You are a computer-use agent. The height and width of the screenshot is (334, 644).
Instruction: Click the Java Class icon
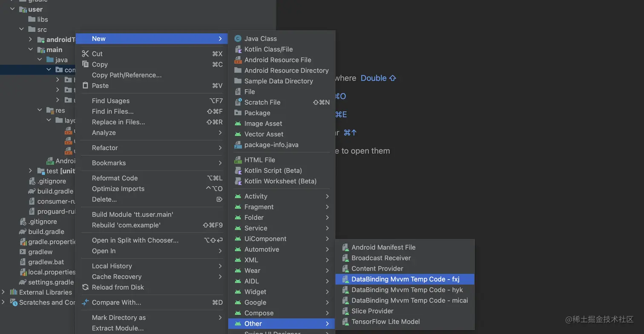(238, 39)
